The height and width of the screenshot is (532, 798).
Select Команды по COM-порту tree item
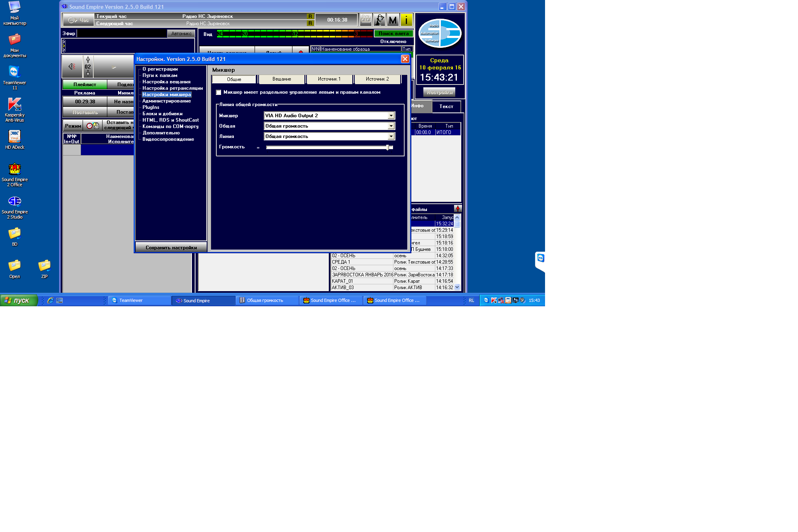(x=170, y=126)
